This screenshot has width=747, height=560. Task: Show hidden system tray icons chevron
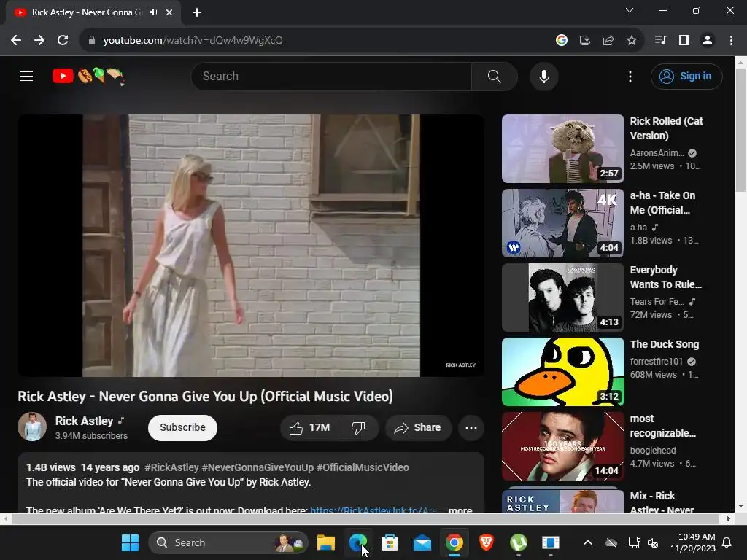[x=588, y=542]
